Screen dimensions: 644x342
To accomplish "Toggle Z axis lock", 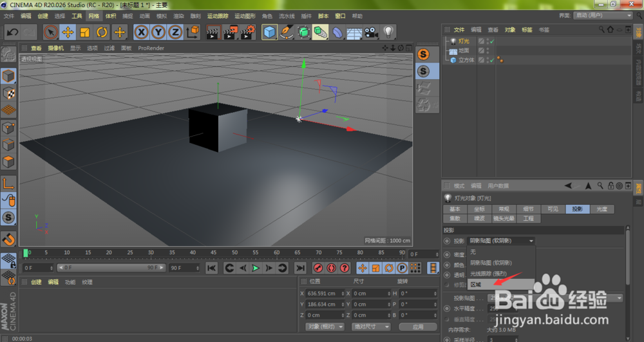I will tap(175, 32).
